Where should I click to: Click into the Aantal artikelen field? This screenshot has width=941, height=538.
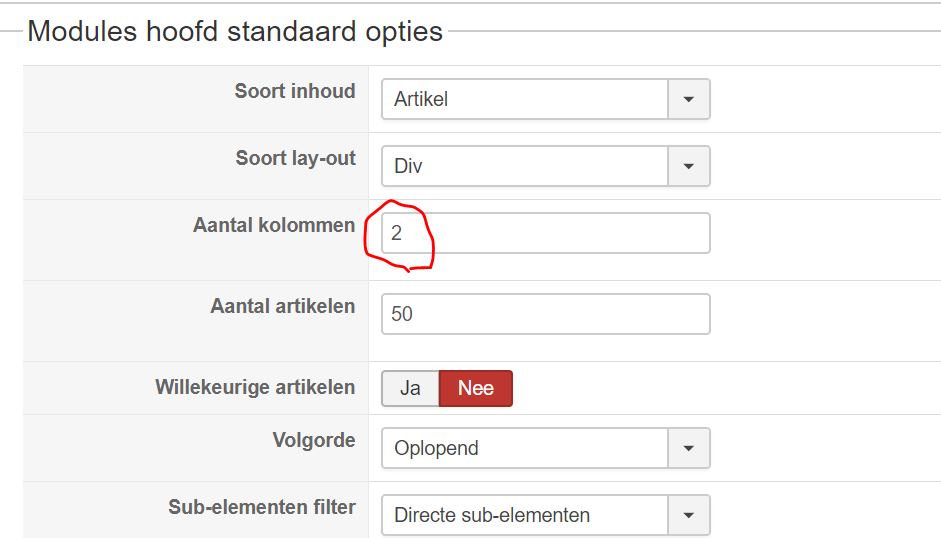click(545, 314)
